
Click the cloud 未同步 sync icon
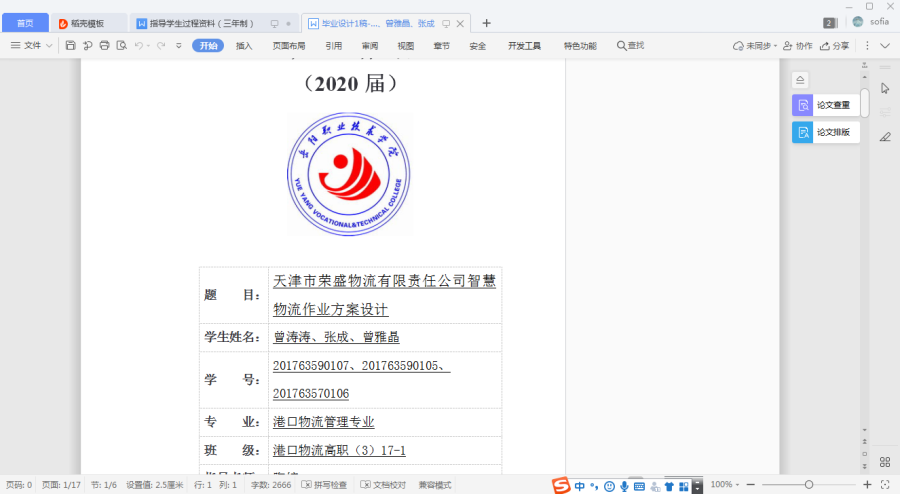tap(738, 46)
